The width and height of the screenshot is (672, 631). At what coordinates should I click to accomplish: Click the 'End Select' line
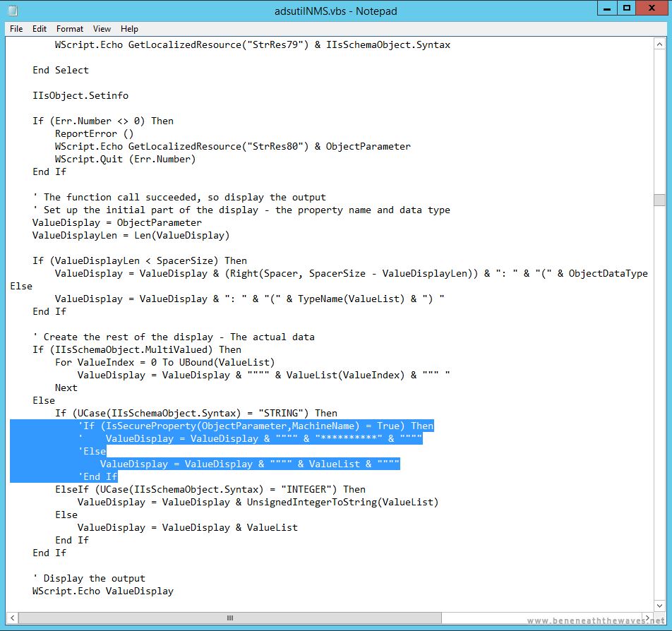pyautogui.click(x=61, y=70)
